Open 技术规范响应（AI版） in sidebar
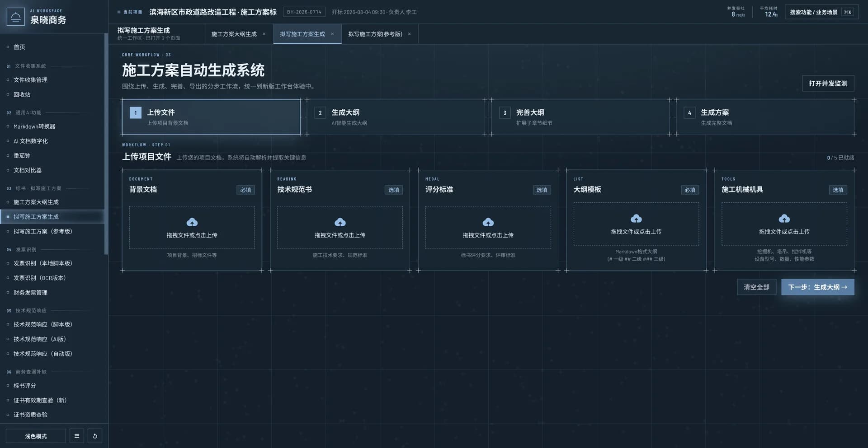This screenshot has width=868, height=448. (x=52, y=339)
